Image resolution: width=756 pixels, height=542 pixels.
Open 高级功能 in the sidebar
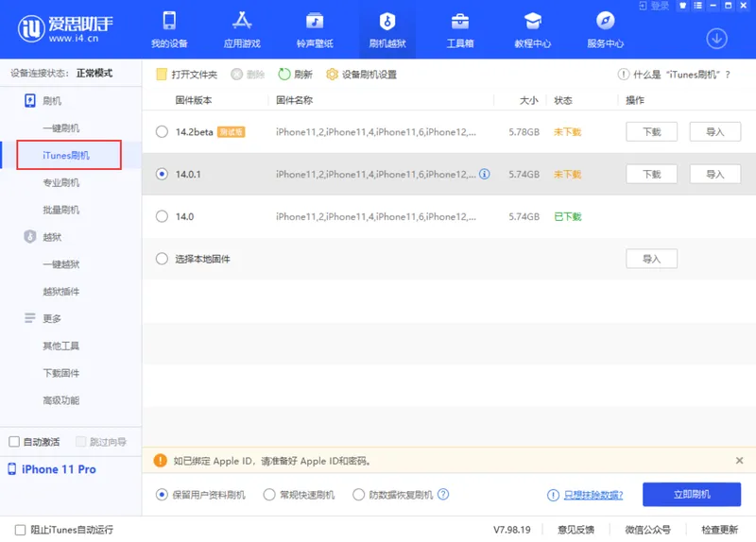[x=61, y=399]
